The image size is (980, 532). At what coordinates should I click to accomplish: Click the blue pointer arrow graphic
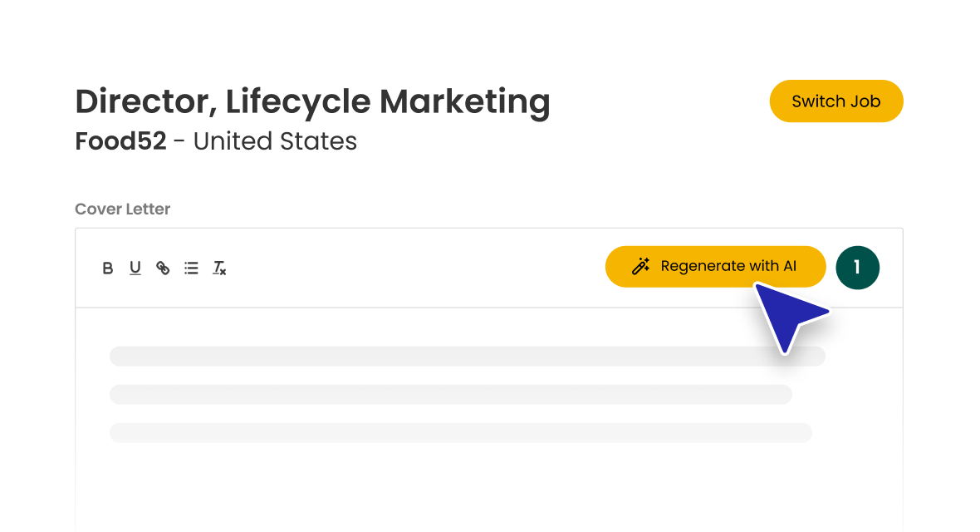[789, 317]
